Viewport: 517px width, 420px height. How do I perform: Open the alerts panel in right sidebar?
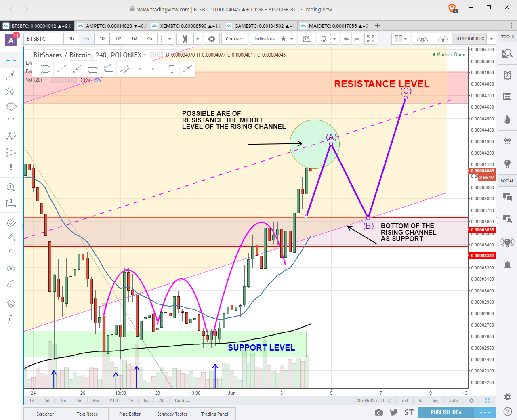[507, 75]
